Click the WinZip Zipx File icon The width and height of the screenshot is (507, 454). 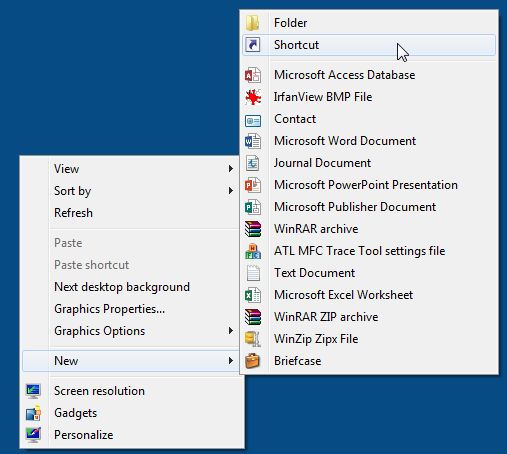253,339
